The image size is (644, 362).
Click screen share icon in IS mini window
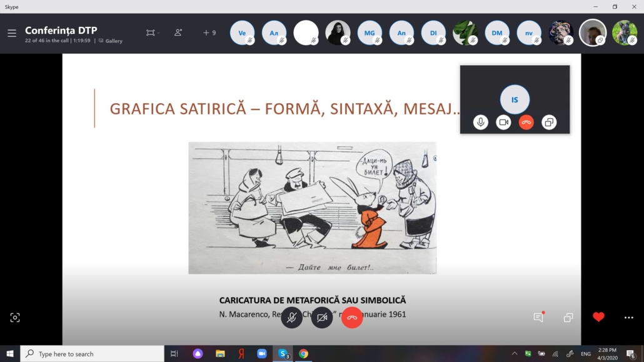pos(549,122)
